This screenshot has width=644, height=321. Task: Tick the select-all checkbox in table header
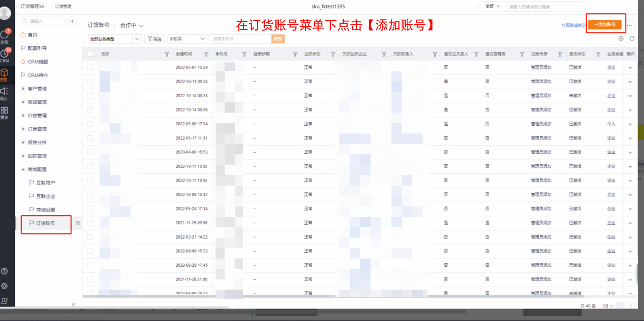pos(91,54)
